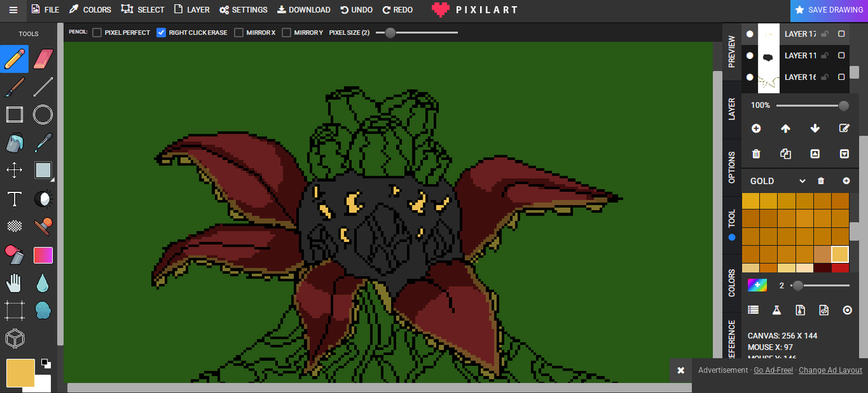The height and width of the screenshot is (393, 868).
Task: Enable the Mirror X checkbox
Action: (x=239, y=33)
